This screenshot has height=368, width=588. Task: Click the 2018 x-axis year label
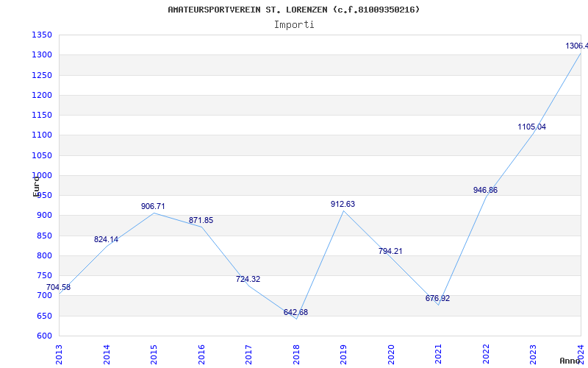tap(296, 355)
